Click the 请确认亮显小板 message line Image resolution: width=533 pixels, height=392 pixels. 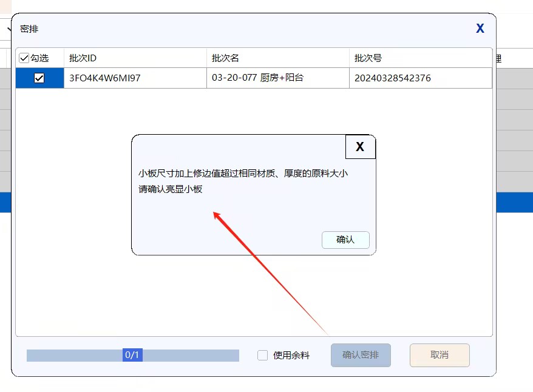(170, 189)
